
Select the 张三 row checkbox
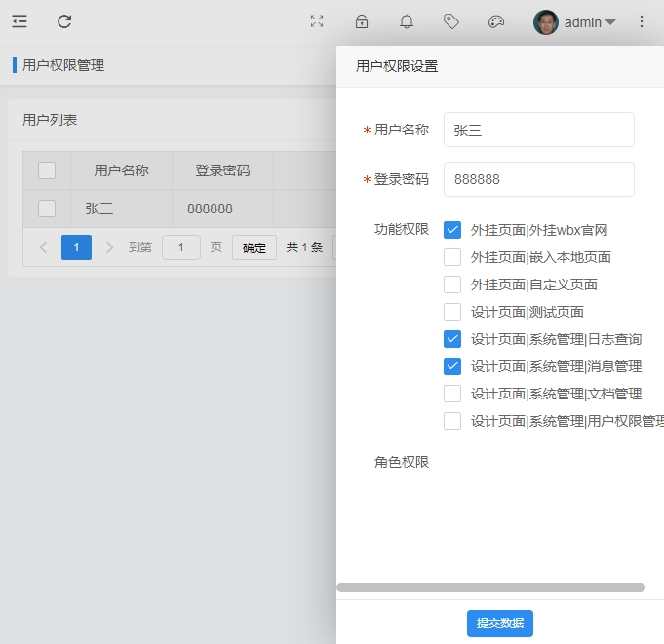(x=47, y=208)
